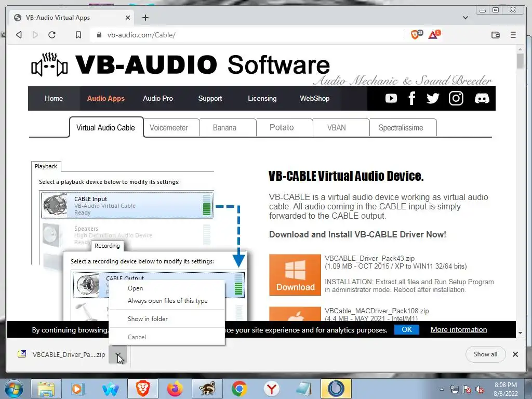Click Cancel in download context menu
Screen dimensions: 532x399
pyautogui.click(x=167, y=337)
